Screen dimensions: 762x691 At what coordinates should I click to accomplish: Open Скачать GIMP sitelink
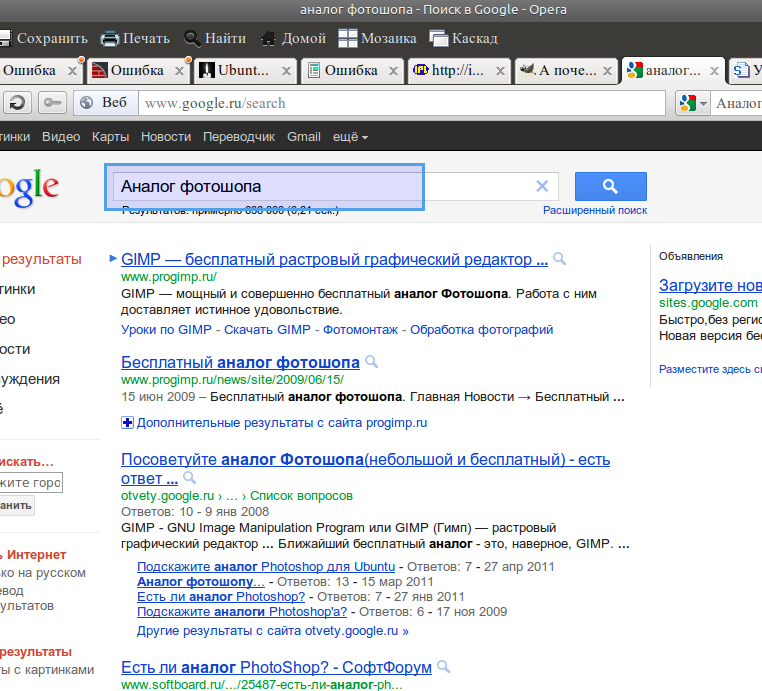tap(267, 329)
